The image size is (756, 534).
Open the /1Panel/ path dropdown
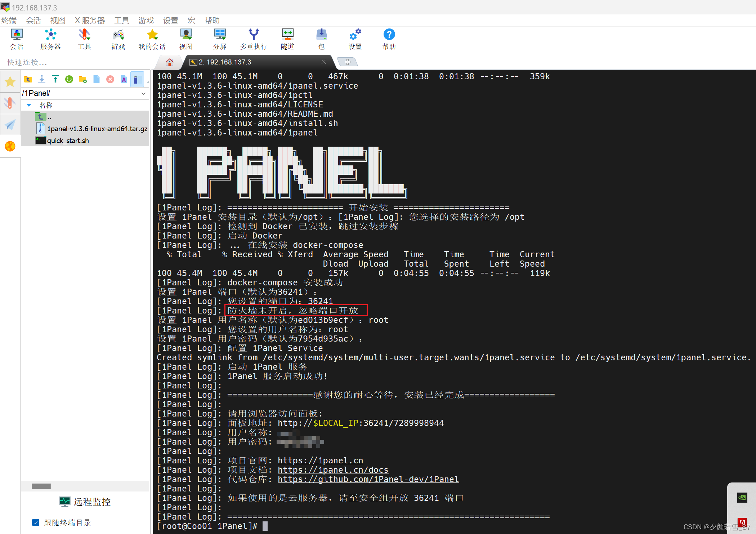click(x=143, y=93)
